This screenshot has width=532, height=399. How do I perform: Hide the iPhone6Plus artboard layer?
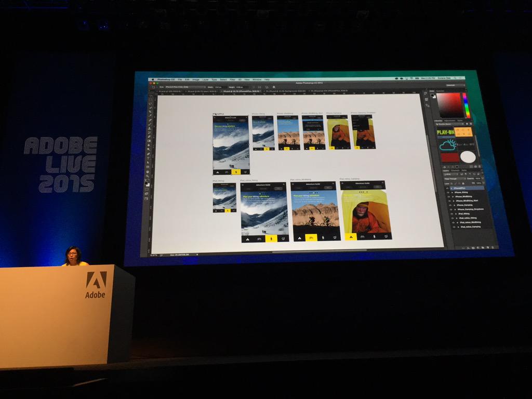coord(447,188)
